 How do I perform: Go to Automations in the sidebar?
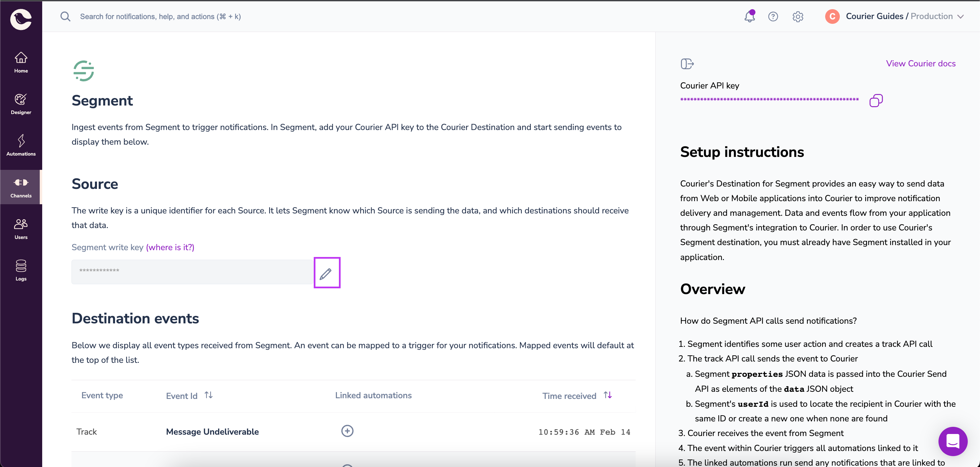click(21, 146)
